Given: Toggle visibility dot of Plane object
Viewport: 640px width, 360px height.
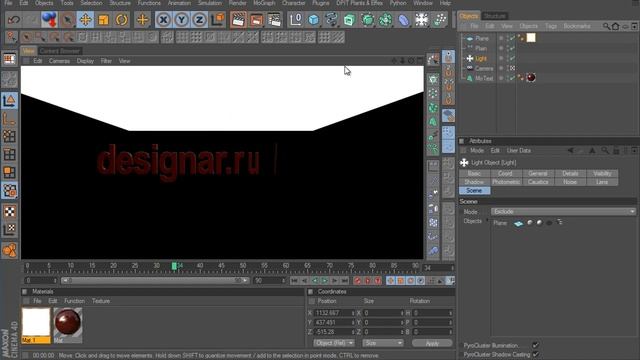Looking at the screenshot, I should [x=501, y=37].
